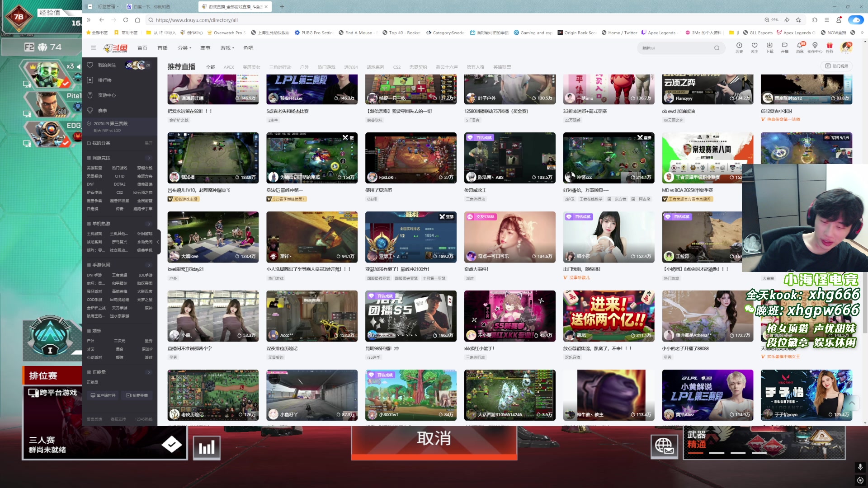Click the Douyu search input field
868x488 pixels.
coord(674,48)
